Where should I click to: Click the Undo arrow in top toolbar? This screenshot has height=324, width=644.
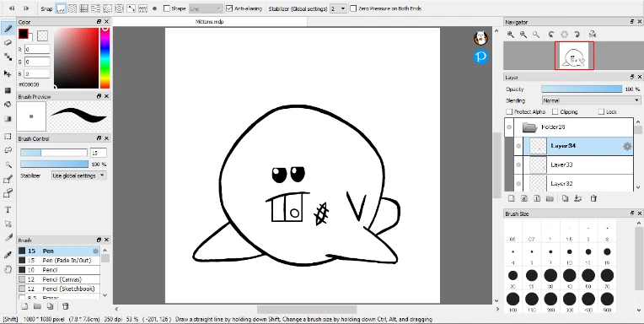[12, 8]
